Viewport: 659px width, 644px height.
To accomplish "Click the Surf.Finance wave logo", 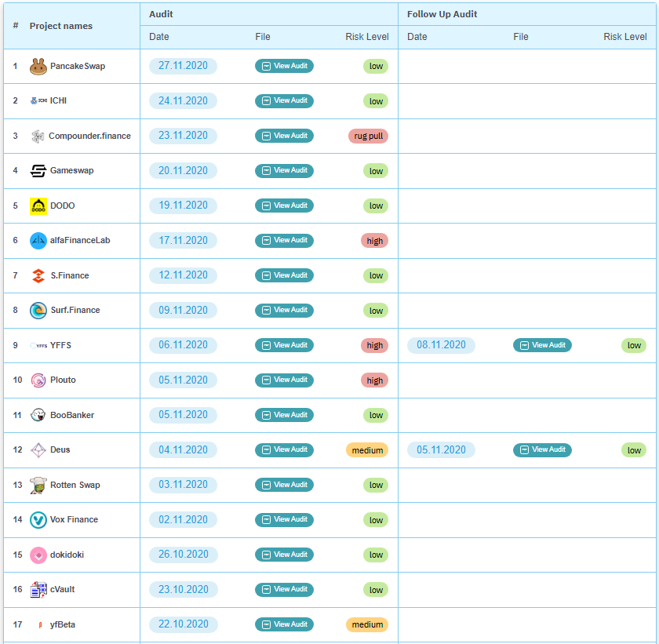I will coord(38,311).
